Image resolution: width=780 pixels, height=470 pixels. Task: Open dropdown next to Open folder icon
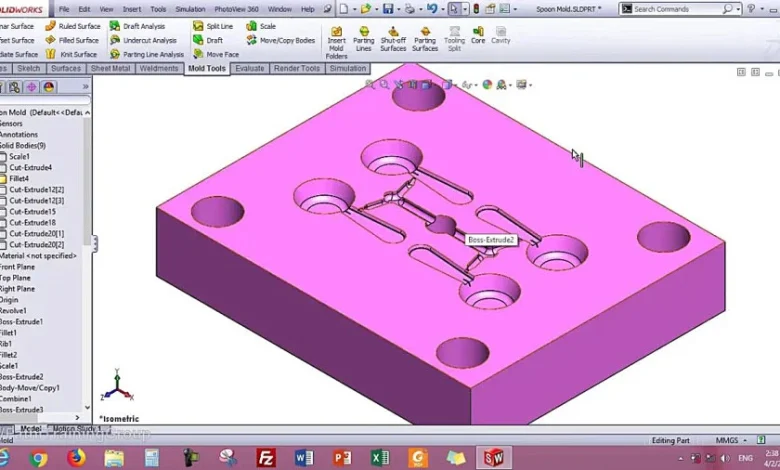[x=376, y=9]
